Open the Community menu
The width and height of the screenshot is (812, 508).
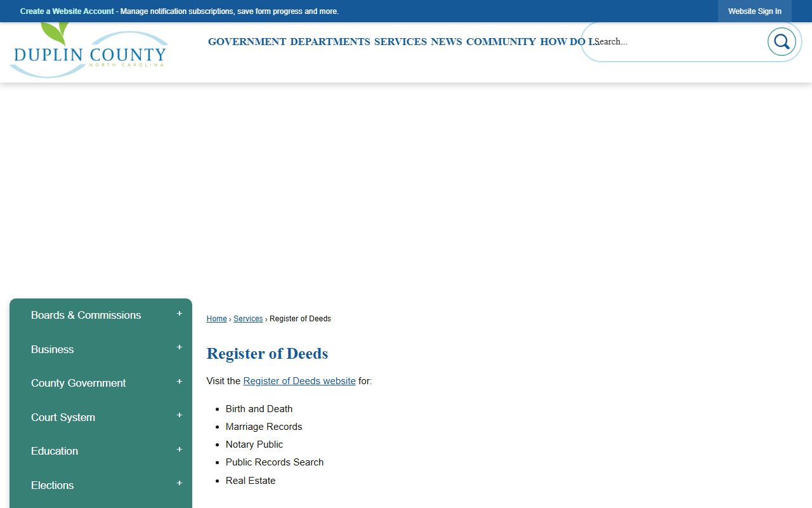[x=501, y=41]
